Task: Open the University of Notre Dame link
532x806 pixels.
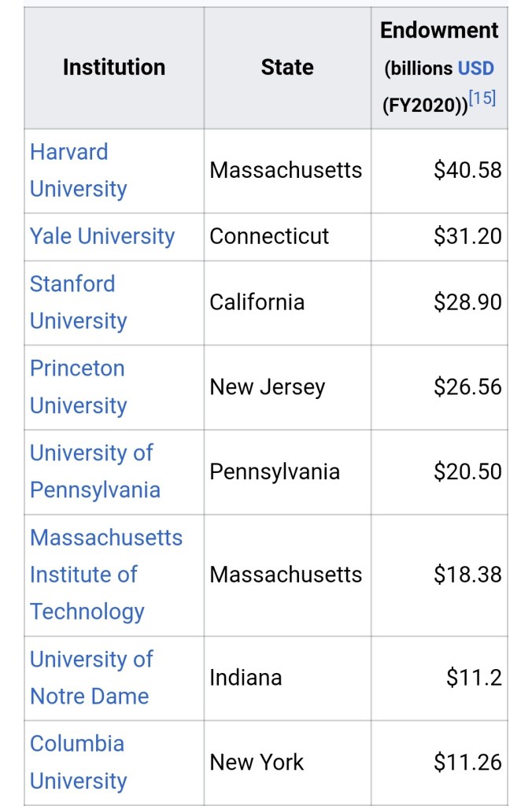Action: coord(91,677)
